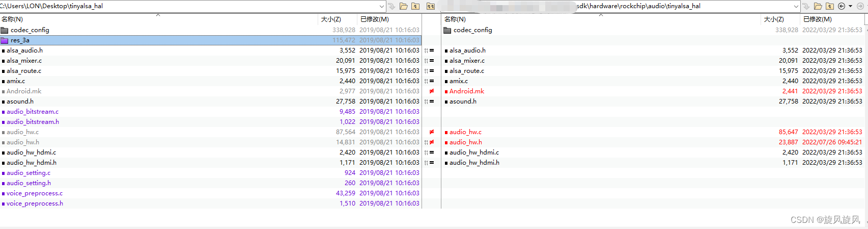Click the equal icon for audio_hw_hdmi.h

point(432,163)
